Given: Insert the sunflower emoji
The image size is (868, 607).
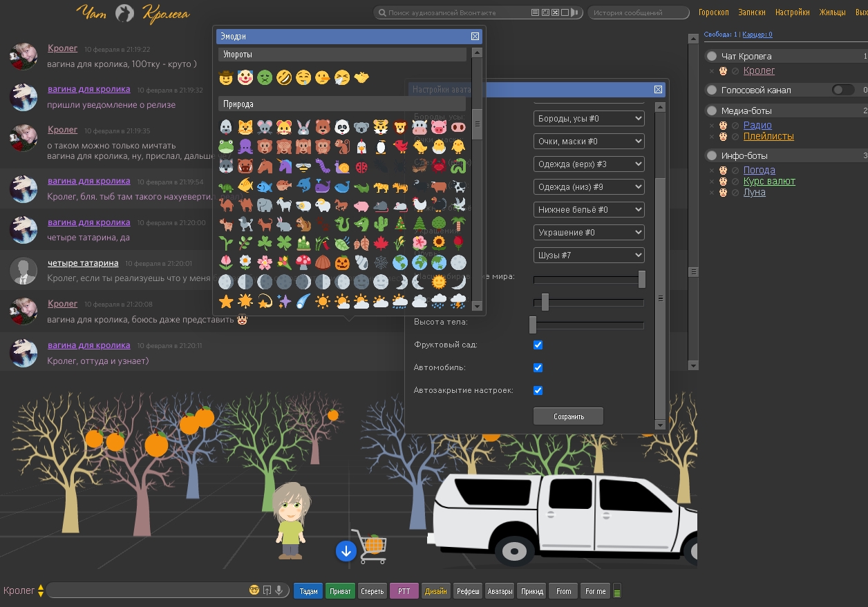Looking at the screenshot, I should (x=438, y=244).
